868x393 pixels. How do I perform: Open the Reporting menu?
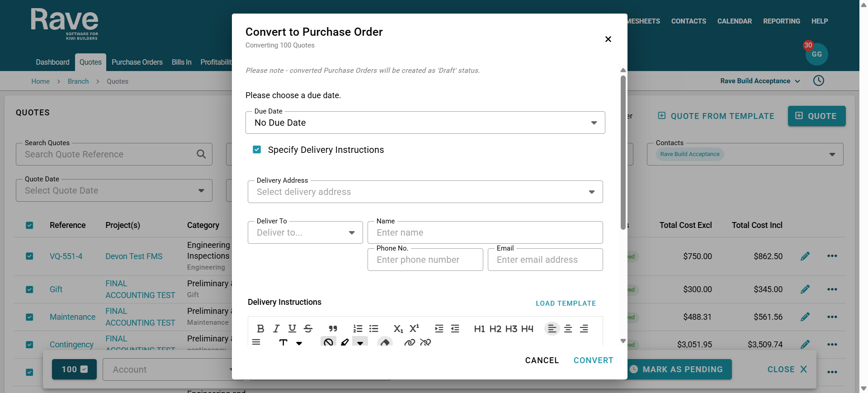point(781,21)
